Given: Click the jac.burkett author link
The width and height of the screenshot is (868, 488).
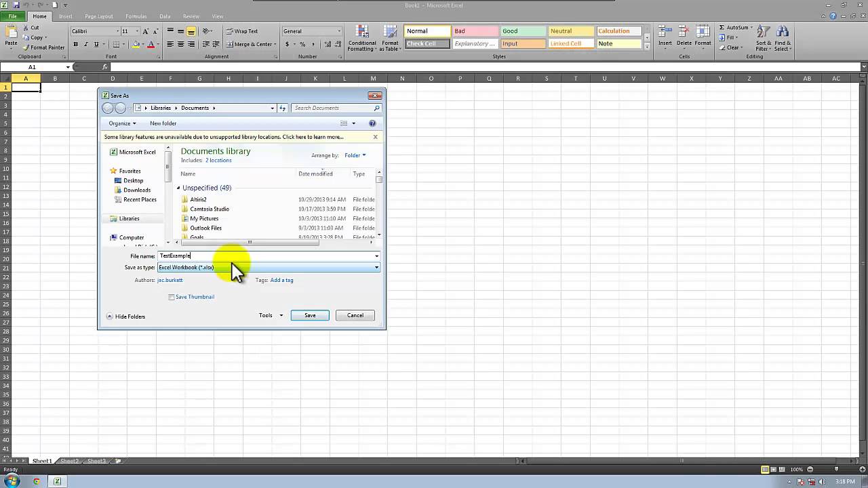Looking at the screenshot, I should pos(170,280).
